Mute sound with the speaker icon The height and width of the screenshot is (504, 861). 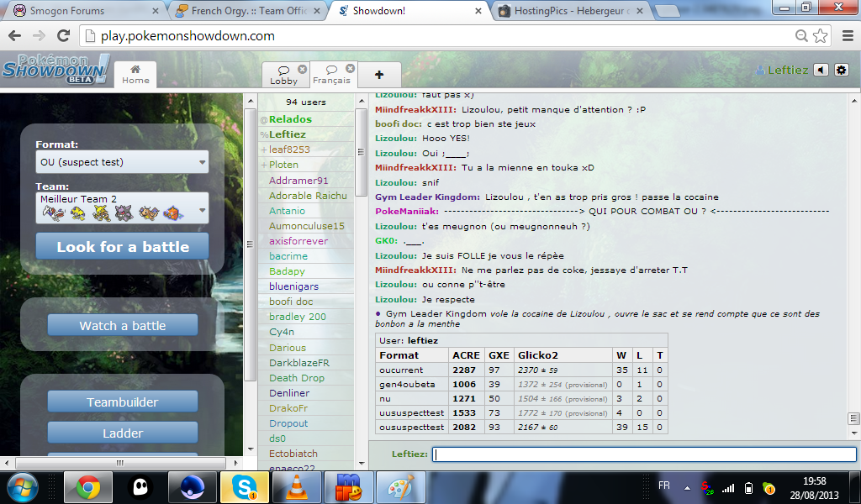(x=821, y=71)
